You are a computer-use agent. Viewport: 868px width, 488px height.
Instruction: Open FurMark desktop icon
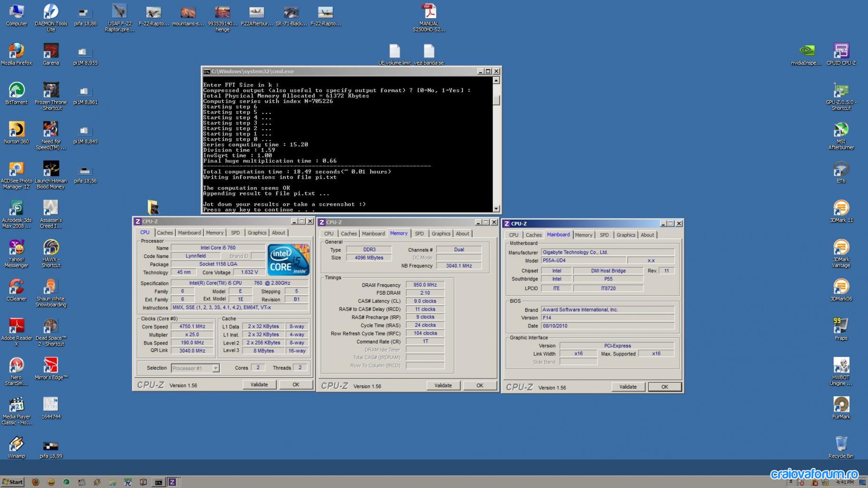(841, 408)
